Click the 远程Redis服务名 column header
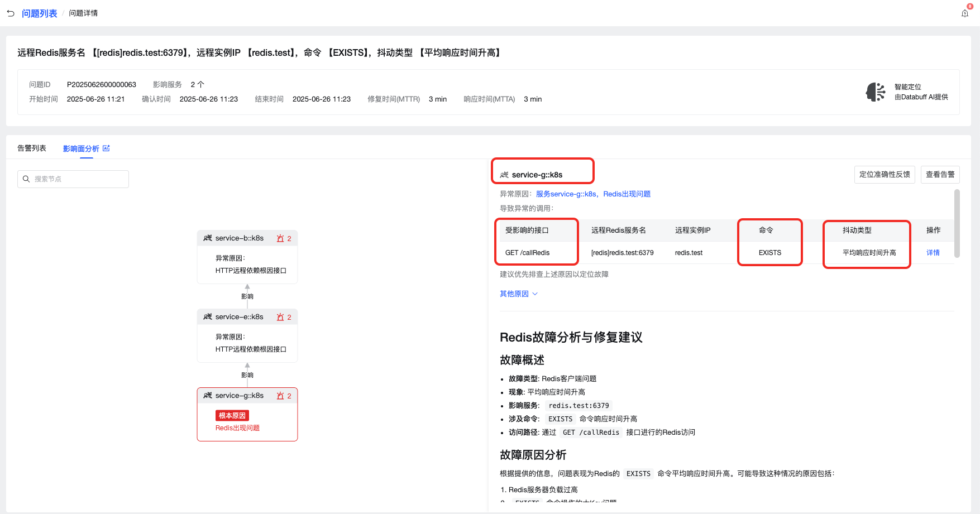This screenshot has width=980, height=514. click(x=619, y=230)
